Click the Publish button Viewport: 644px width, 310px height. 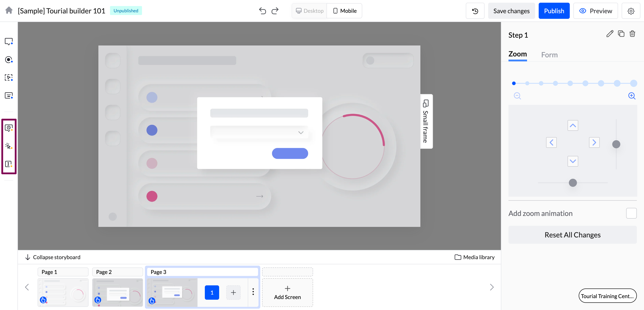tap(554, 11)
